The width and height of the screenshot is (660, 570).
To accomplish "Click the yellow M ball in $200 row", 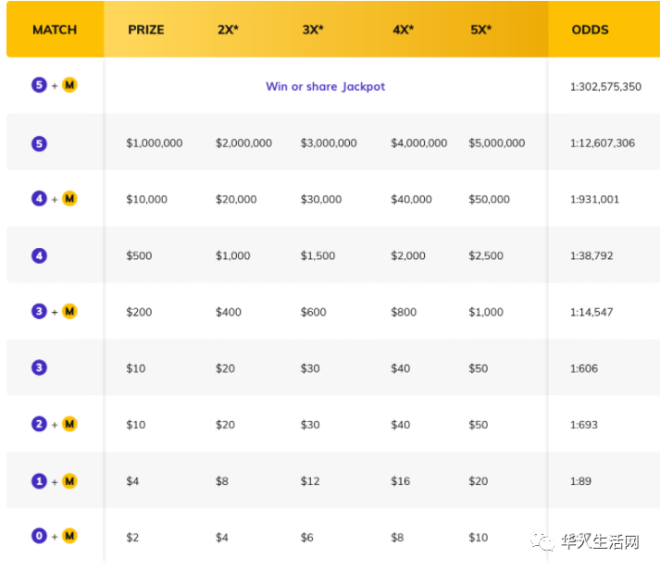I will (x=69, y=312).
